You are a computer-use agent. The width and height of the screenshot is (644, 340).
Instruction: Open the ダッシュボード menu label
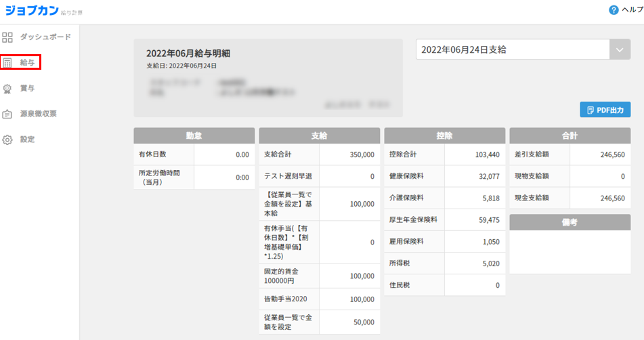(x=45, y=37)
